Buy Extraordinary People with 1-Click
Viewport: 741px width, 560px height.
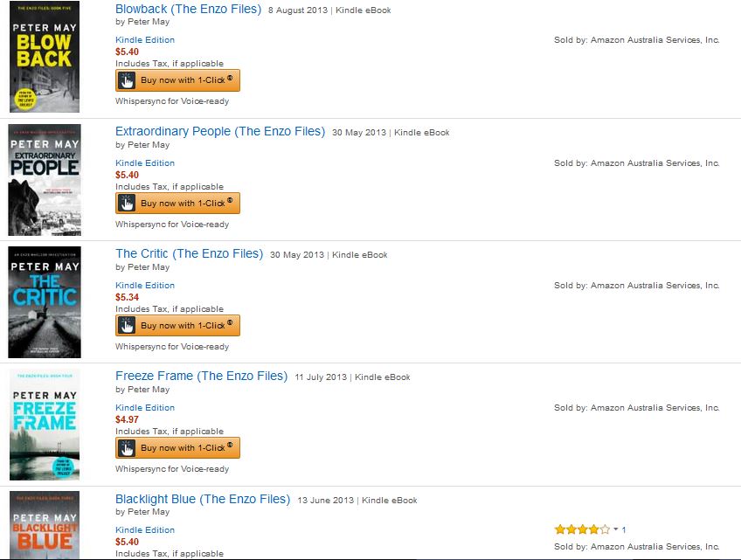(x=177, y=204)
